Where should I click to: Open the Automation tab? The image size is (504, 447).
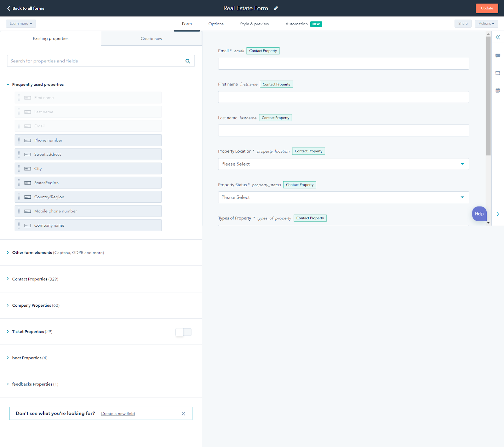click(296, 24)
